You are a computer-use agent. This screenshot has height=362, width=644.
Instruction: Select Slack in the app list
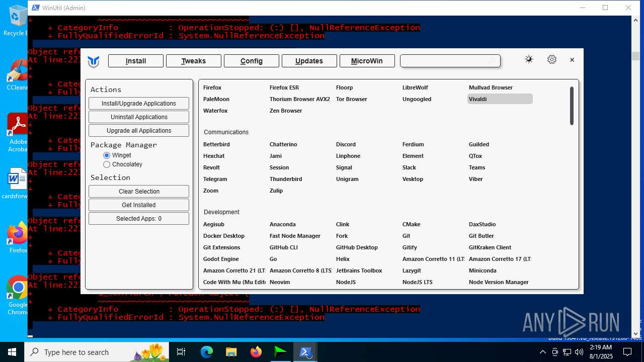(x=409, y=167)
